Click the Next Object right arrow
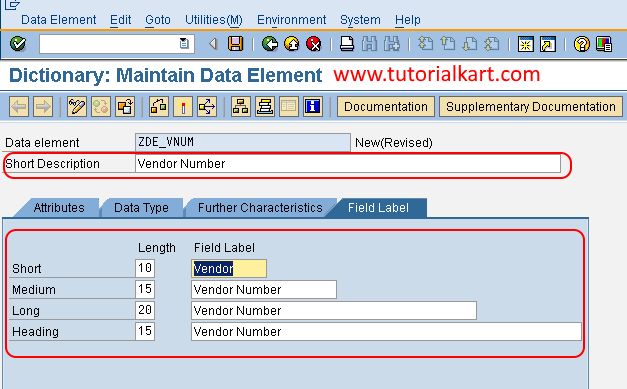This screenshot has height=389, width=627. (x=43, y=107)
